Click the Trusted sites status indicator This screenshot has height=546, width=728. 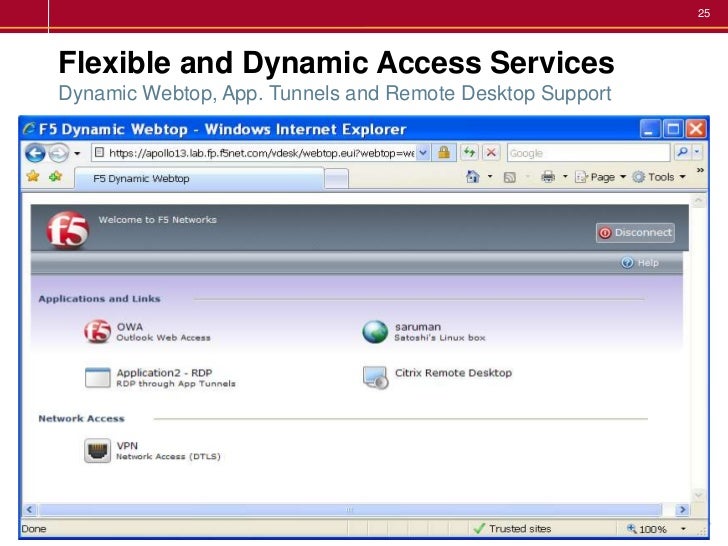click(x=513, y=528)
